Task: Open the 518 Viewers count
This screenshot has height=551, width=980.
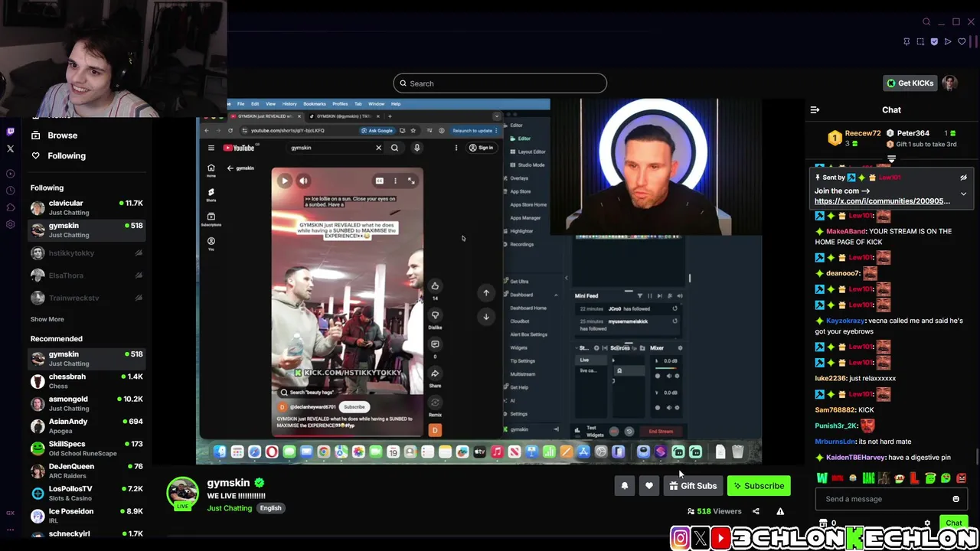Action: pos(714,511)
